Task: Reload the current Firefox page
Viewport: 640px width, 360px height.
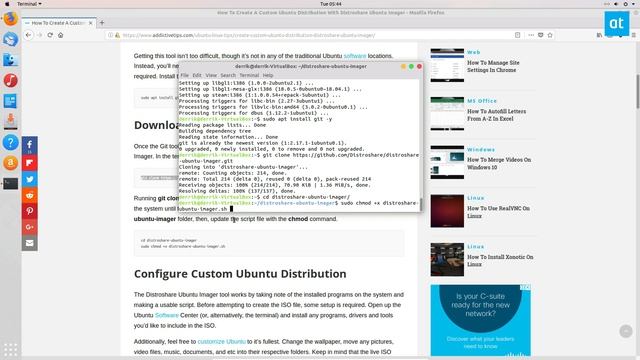Action: coord(50,35)
